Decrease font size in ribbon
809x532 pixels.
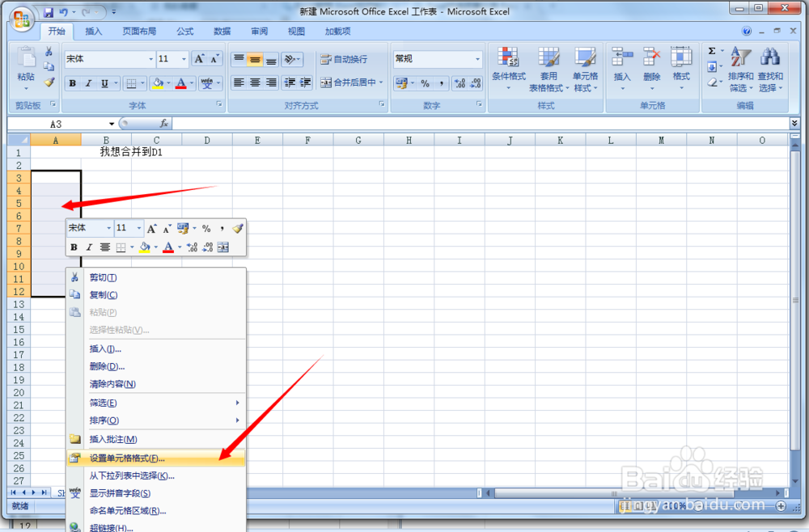pyautogui.click(x=214, y=59)
